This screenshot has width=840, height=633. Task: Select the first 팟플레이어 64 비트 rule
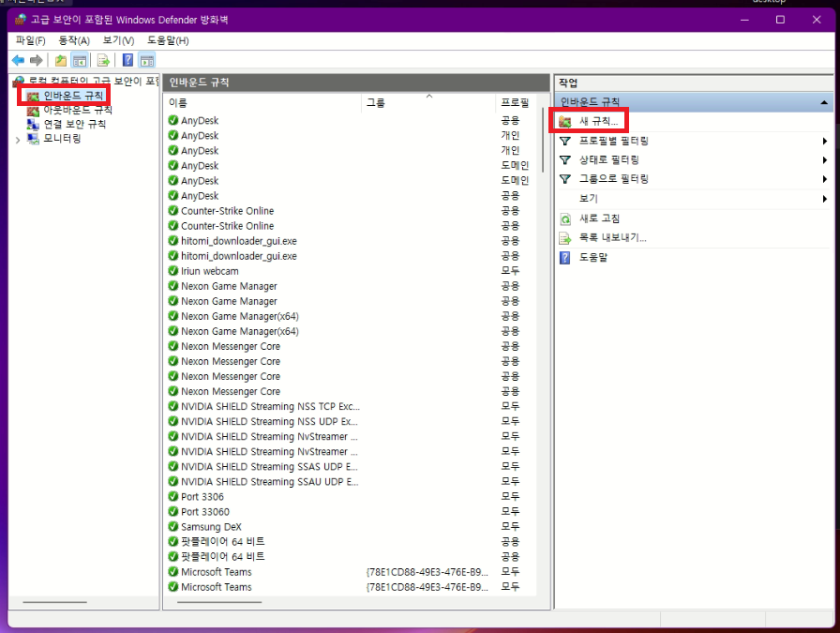click(x=352, y=542)
